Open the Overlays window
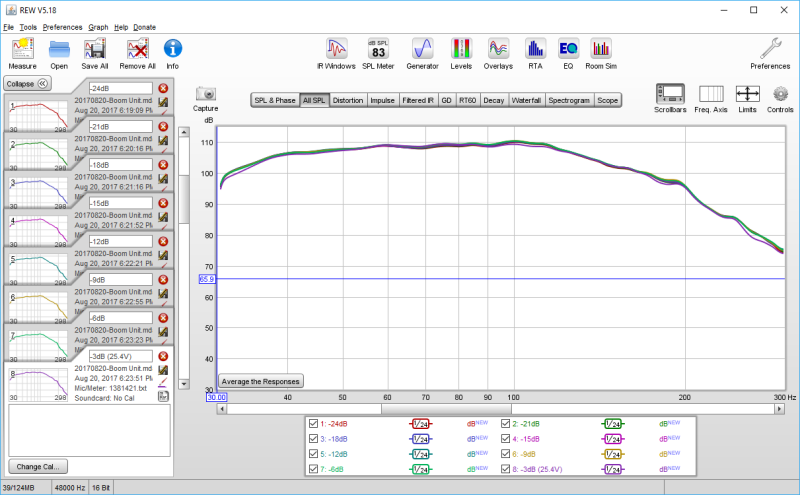The width and height of the screenshot is (800, 495). coord(498,54)
